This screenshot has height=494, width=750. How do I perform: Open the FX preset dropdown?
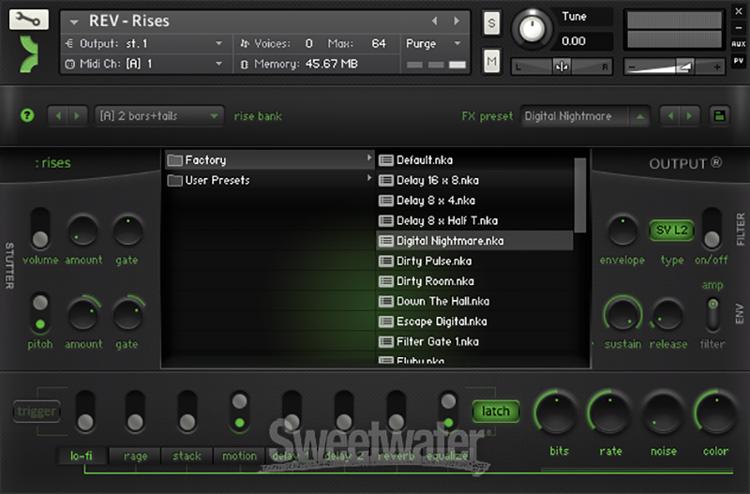(x=586, y=116)
